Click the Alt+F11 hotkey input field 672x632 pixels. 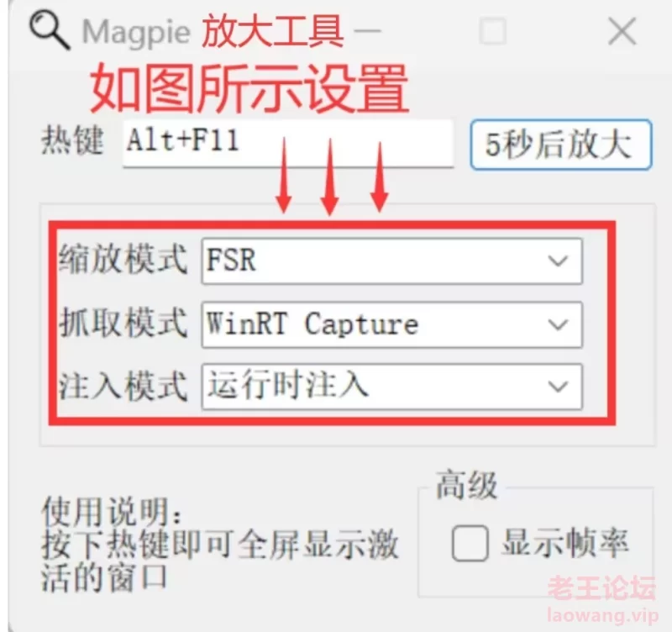[x=288, y=144]
